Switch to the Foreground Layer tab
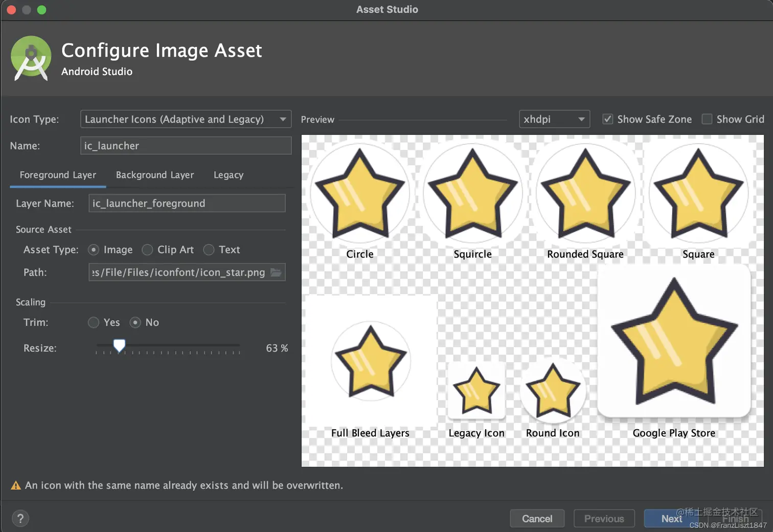The width and height of the screenshot is (773, 532). tap(58, 175)
